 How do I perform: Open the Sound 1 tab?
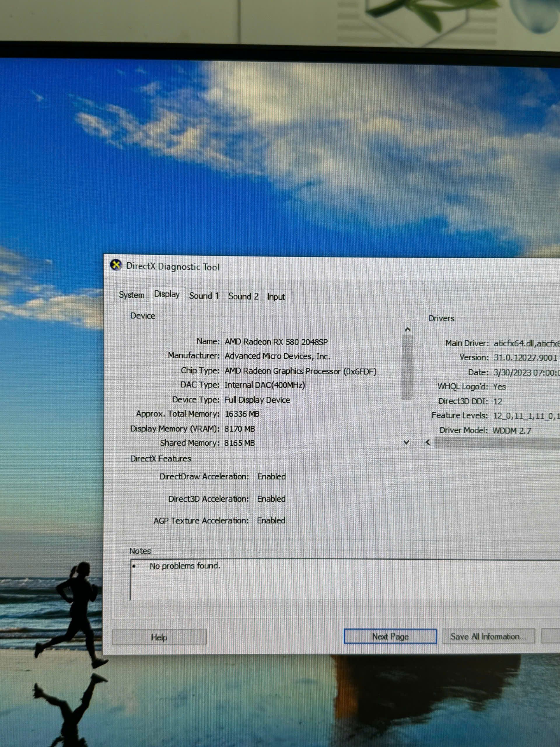tap(204, 296)
